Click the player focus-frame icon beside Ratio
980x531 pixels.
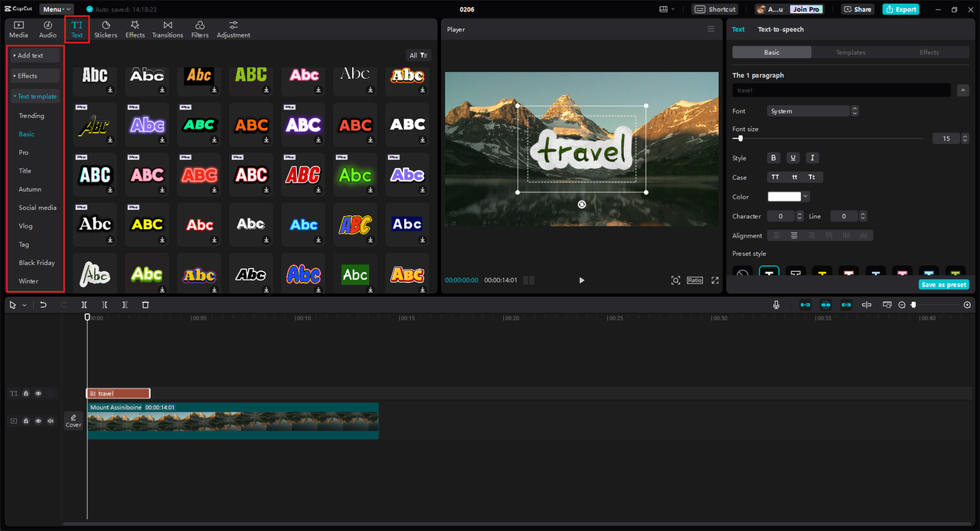(675, 280)
